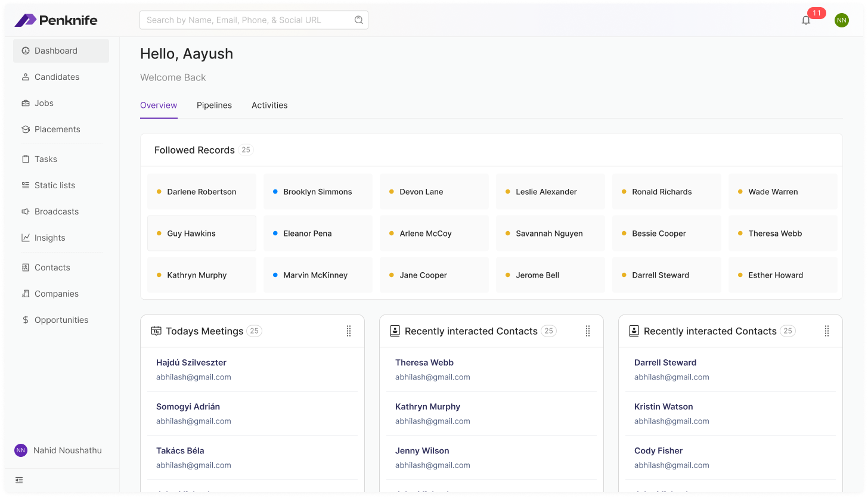Click the Tasks clipboard icon
This screenshot has width=868, height=498.
(x=26, y=159)
